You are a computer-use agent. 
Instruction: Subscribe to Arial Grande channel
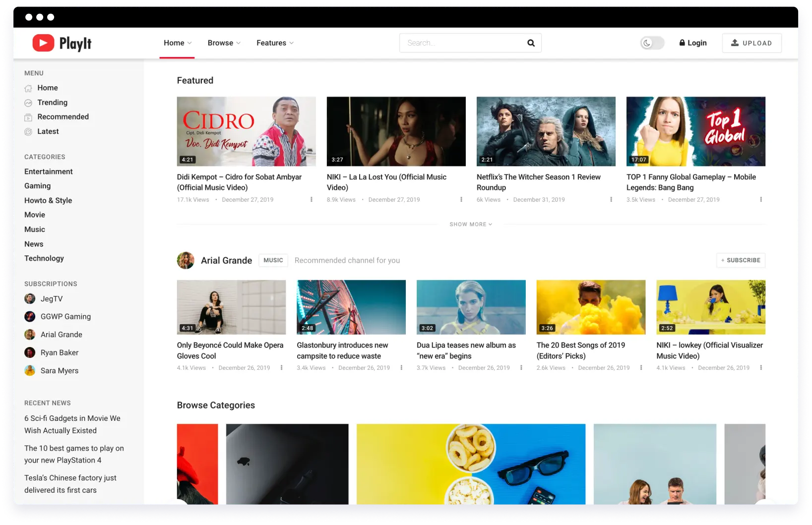pos(741,260)
